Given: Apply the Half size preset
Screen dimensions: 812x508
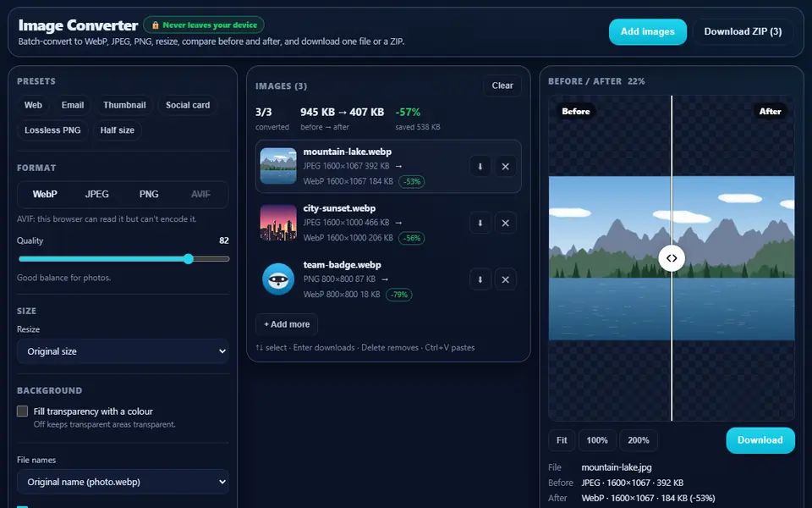Looking at the screenshot, I should pyautogui.click(x=117, y=130).
